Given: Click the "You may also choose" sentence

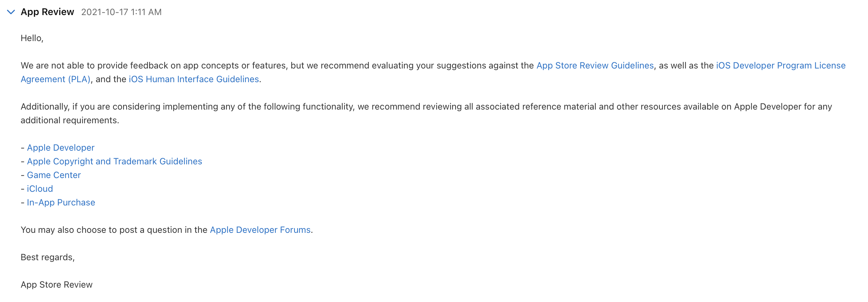Looking at the screenshot, I should pos(114,230).
